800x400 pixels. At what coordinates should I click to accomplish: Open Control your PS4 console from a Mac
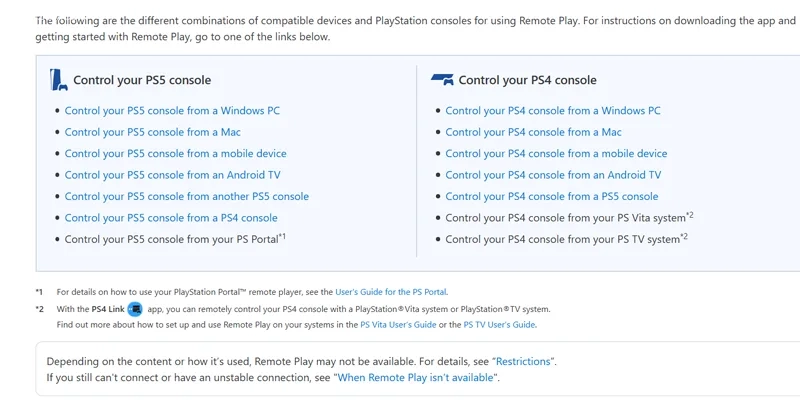(x=533, y=132)
